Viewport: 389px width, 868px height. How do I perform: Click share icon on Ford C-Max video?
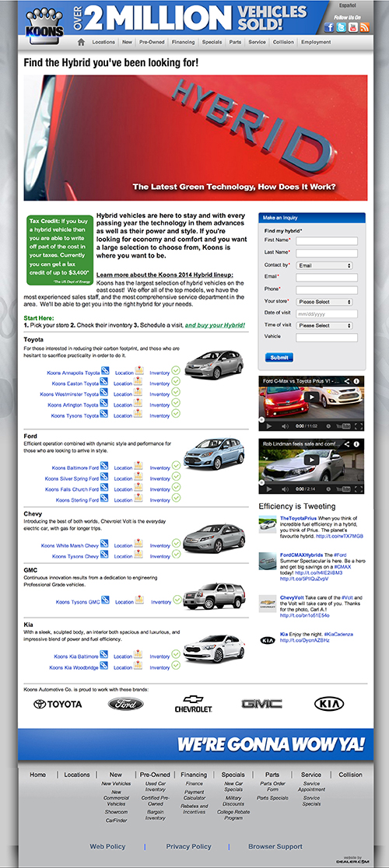pos(348,381)
